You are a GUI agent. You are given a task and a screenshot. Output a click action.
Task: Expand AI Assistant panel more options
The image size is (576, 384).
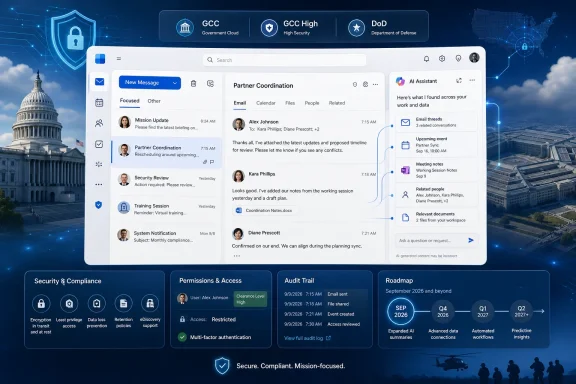pyautogui.click(x=472, y=80)
